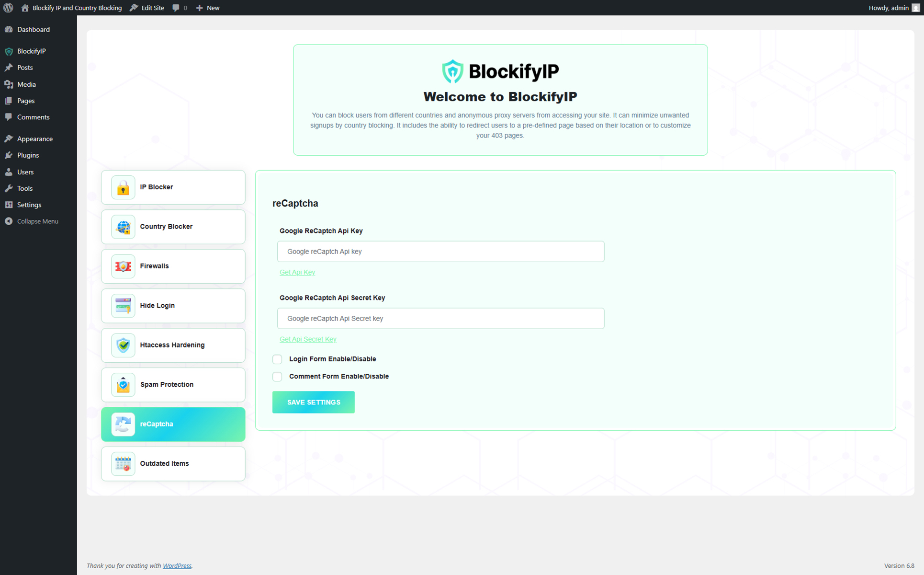The image size is (924, 575).
Task: Click the Hide Login icon
Action: (123, 306)
